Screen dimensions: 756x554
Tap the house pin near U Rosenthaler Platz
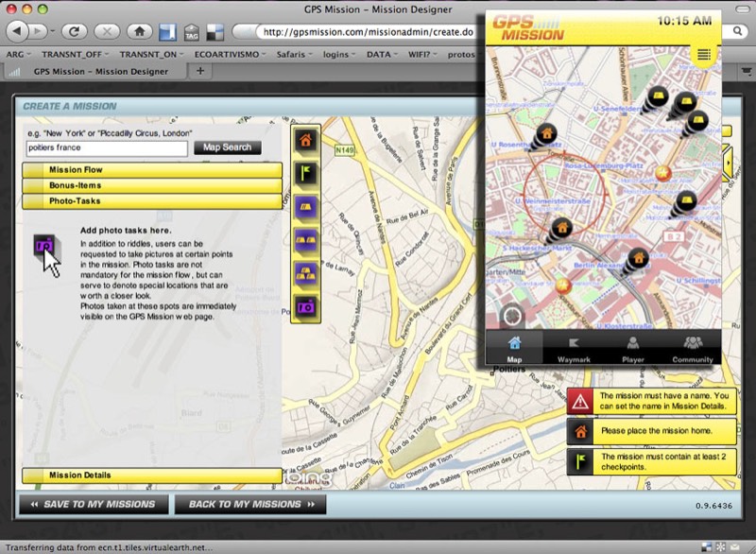pos(546,132)
